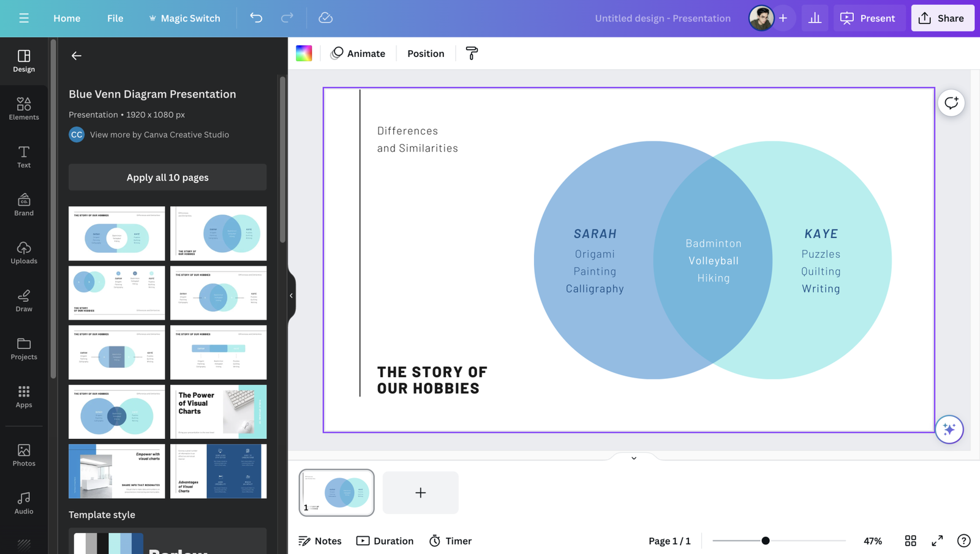
Task: Switch to the Draw panel
Action: pos(23,301)
